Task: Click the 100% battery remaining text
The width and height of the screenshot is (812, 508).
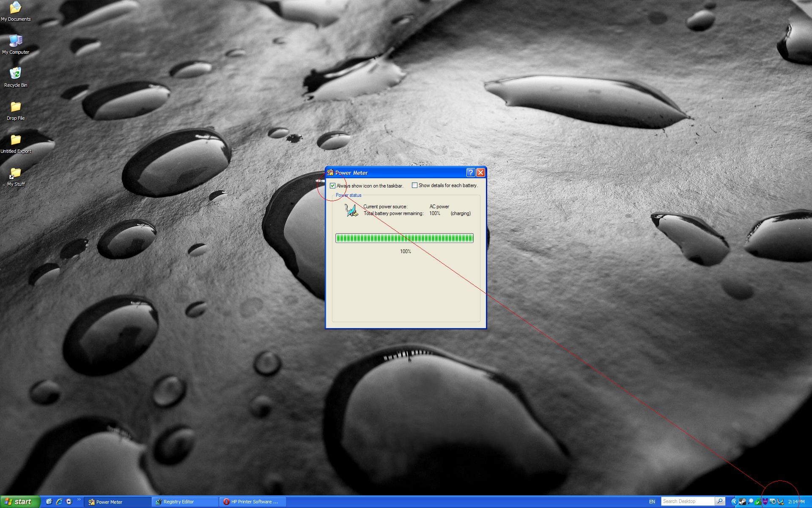Action: 435,213
